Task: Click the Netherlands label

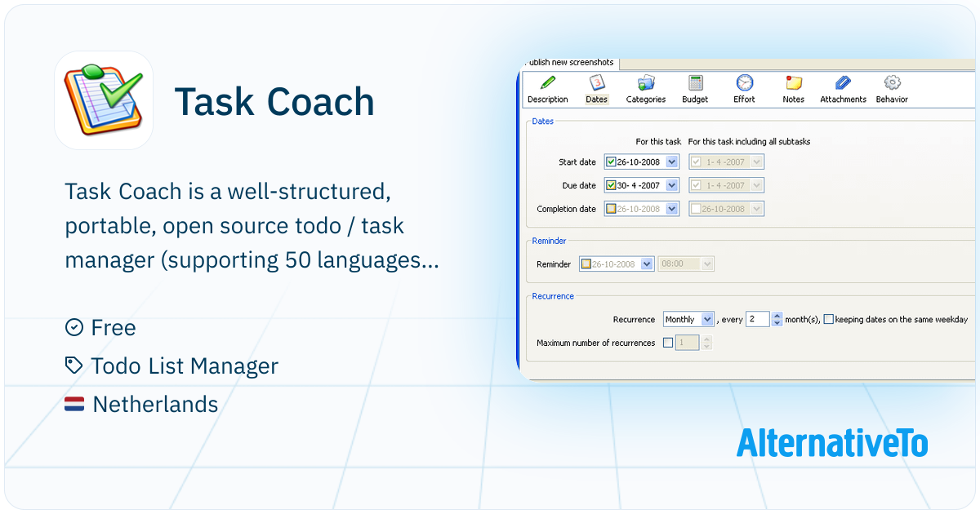Action: [x=156, y=404]
